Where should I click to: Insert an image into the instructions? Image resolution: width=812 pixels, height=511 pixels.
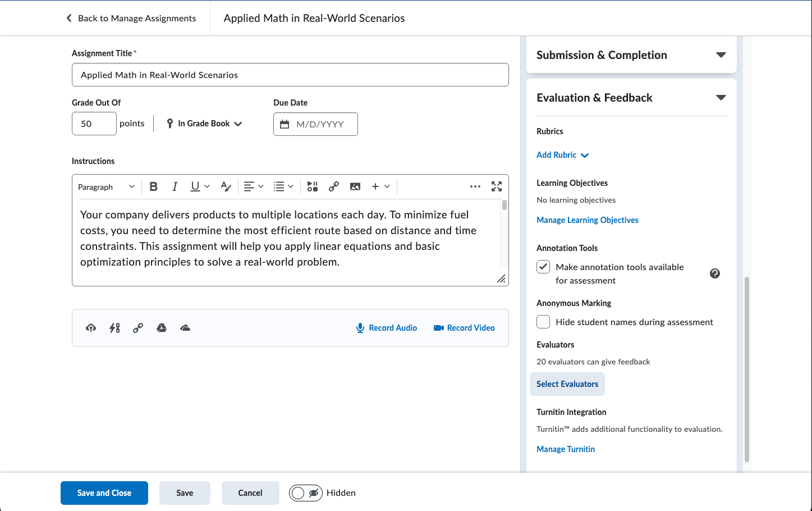(355, 186)
